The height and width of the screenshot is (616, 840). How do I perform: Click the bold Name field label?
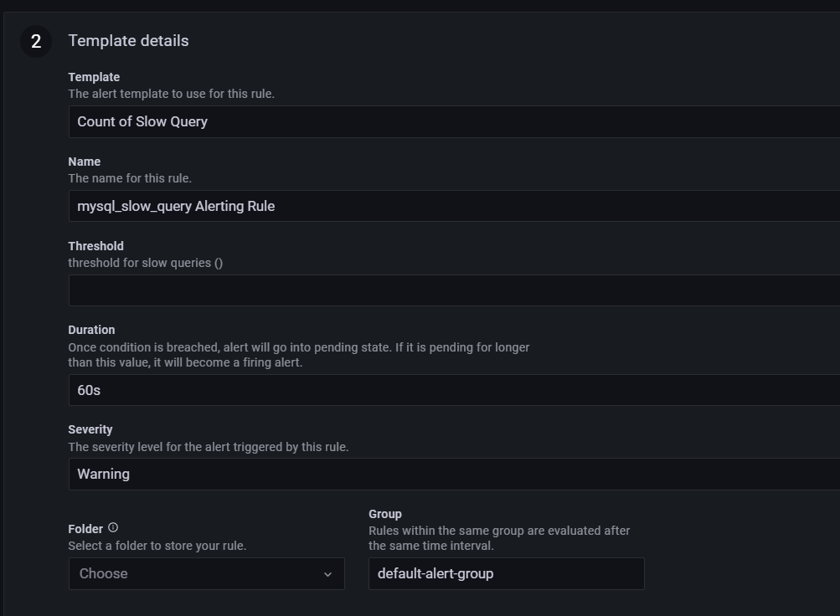pyautogui.click(x=84, y=162)
